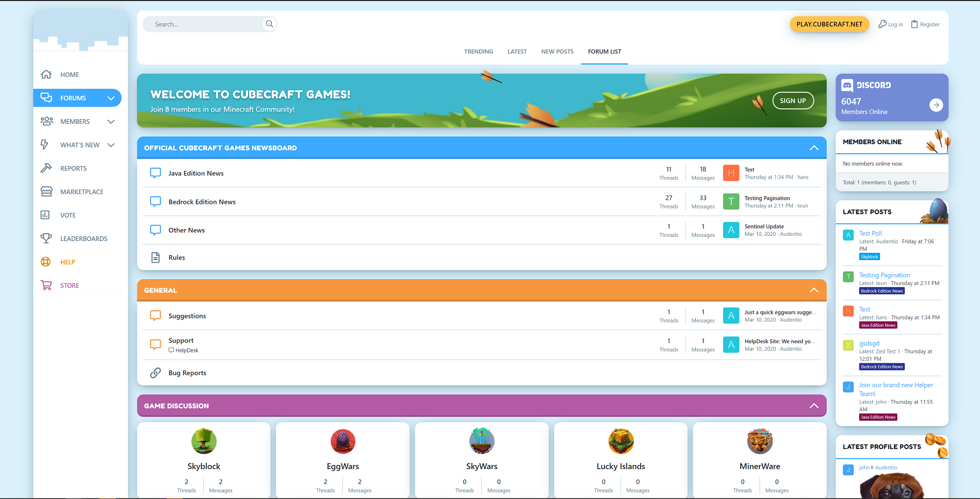980x499 pixels.
Task: Collapse the General section
Action: [814, 290]
